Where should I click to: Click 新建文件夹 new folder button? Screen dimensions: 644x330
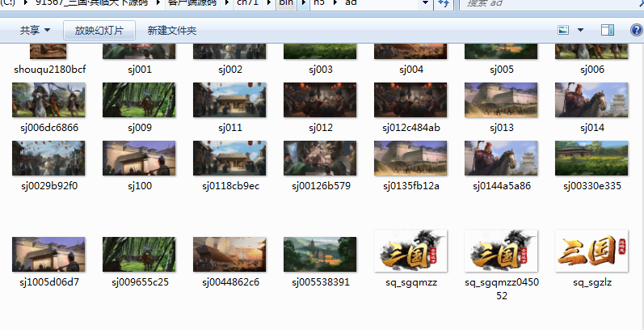[x=171, y=31]
